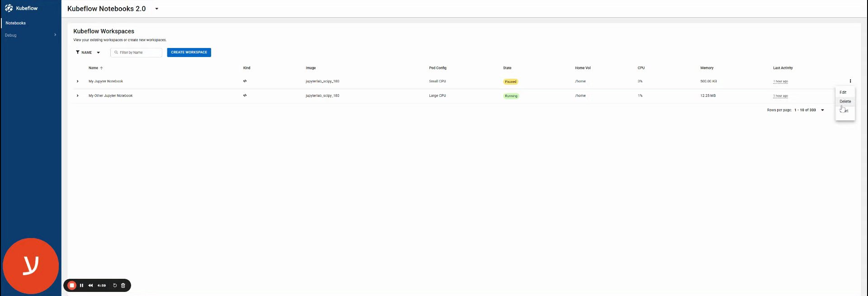This screenshot has width=868, height=296.
Task: Click the Memory column header
Action: coord(707,68)
